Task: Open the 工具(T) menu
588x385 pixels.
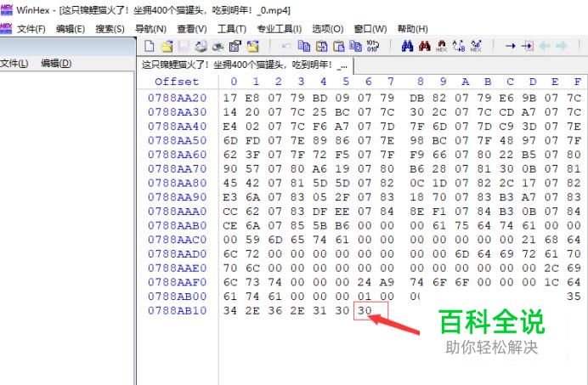Action: [232, 29]
